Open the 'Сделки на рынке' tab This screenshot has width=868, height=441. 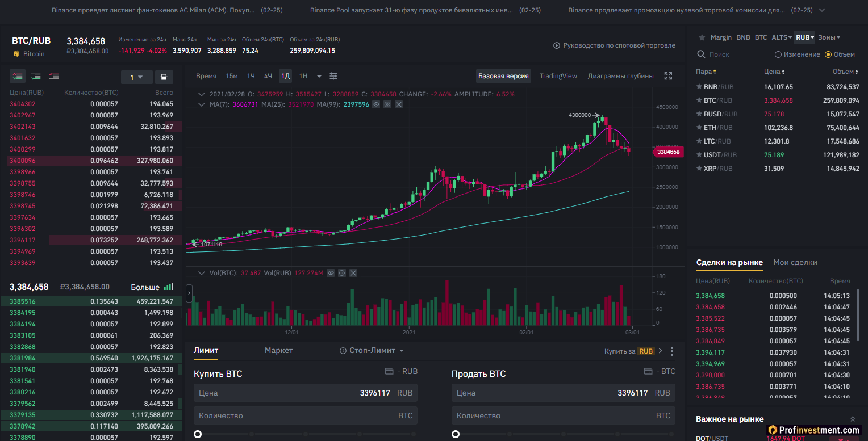[729, 262]
